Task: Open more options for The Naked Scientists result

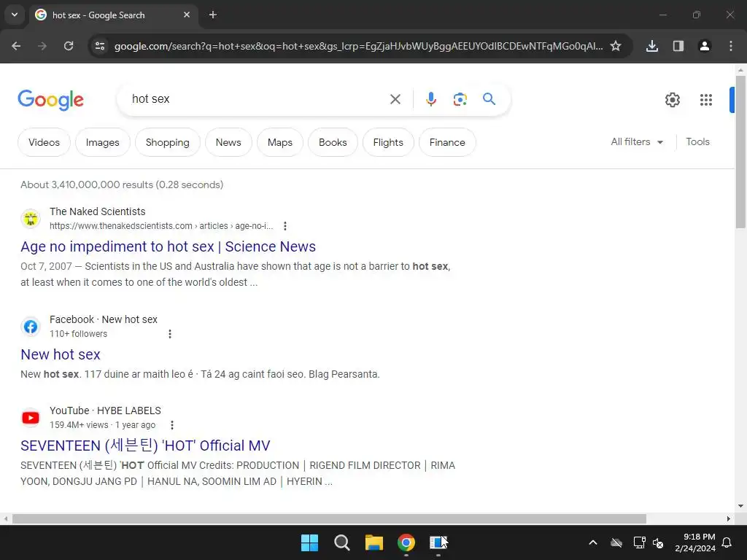Action: click(x=285, y=226)
